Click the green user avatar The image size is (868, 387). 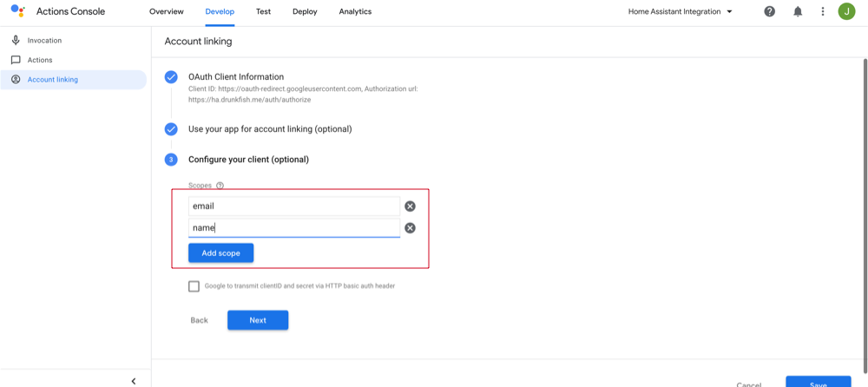[x=846, y=11]
